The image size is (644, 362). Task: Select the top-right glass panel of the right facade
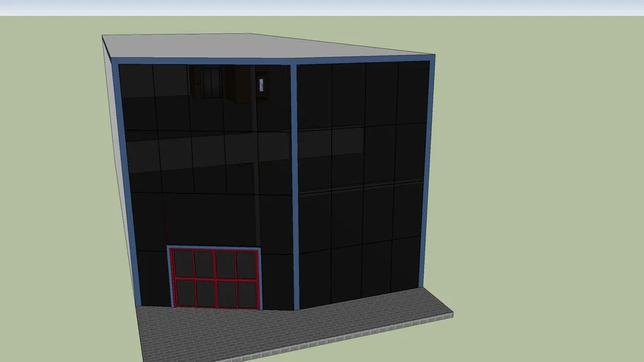pyautogui.click(x=413, y=93)
